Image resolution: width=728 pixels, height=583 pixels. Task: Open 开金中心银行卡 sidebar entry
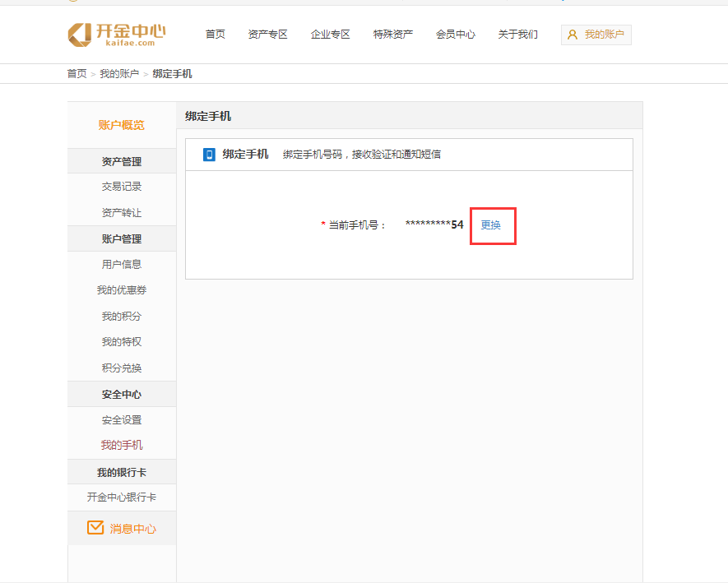[x=122, y=497]
